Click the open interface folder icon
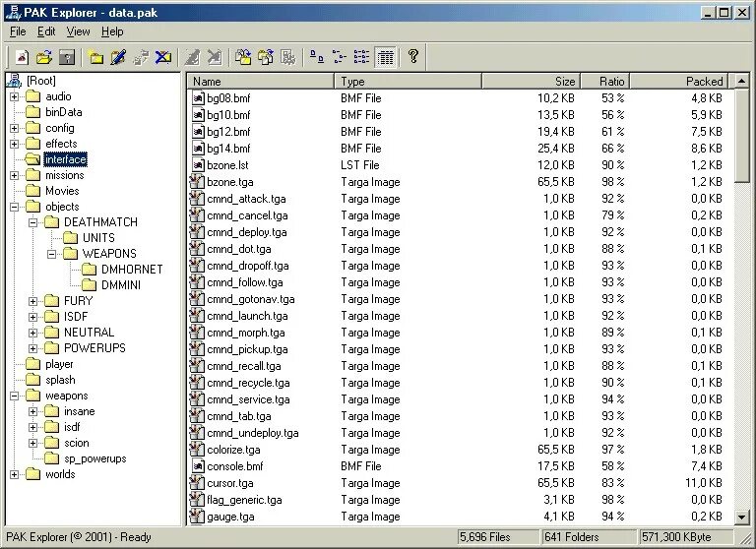The height and width of the screenshot is (549, 756). (x=32, y=159)
